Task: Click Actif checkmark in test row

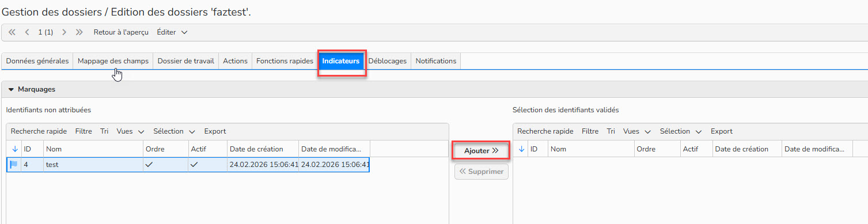Action: [x=194, y=165]
